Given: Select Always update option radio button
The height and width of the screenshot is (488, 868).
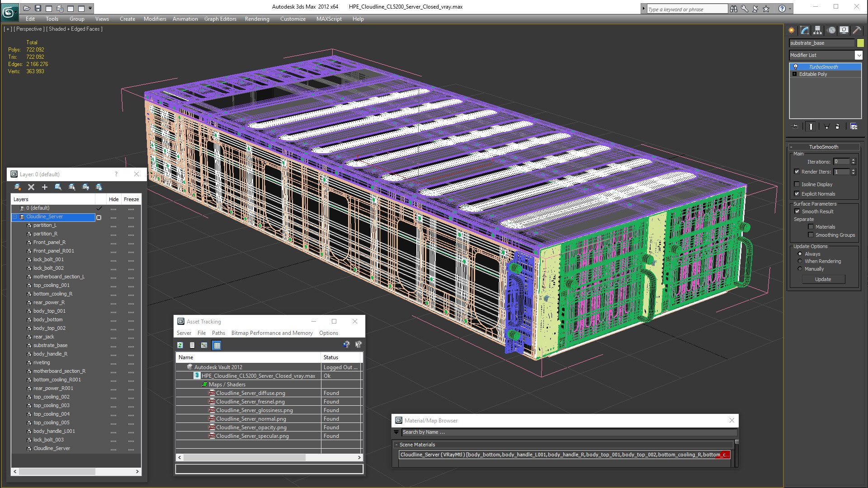Looking at the screenshot, I should tap(800, 254).
